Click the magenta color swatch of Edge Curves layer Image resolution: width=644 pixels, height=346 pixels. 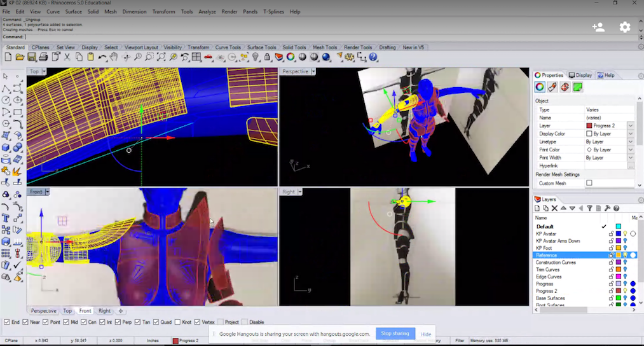coord(619,277)
